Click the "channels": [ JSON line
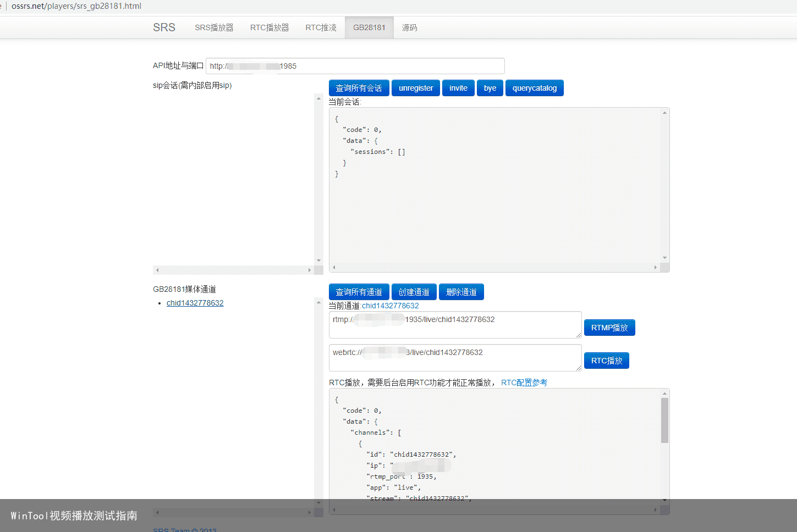Screen dimensions: 797x532 pyautogui.click(x=376, y=433)
